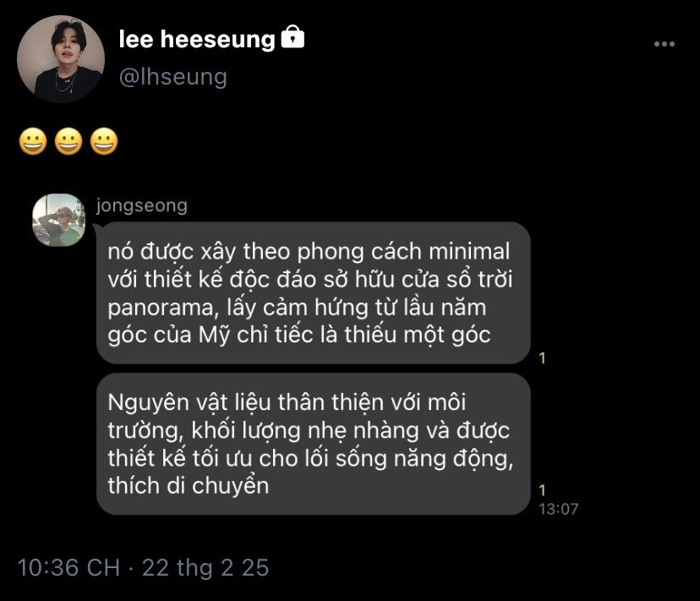Screen dimensions: 700x601
Task: Select the message starting with Nguyên vật liệu
Action: pyautogui.click(x=313, y=444)
